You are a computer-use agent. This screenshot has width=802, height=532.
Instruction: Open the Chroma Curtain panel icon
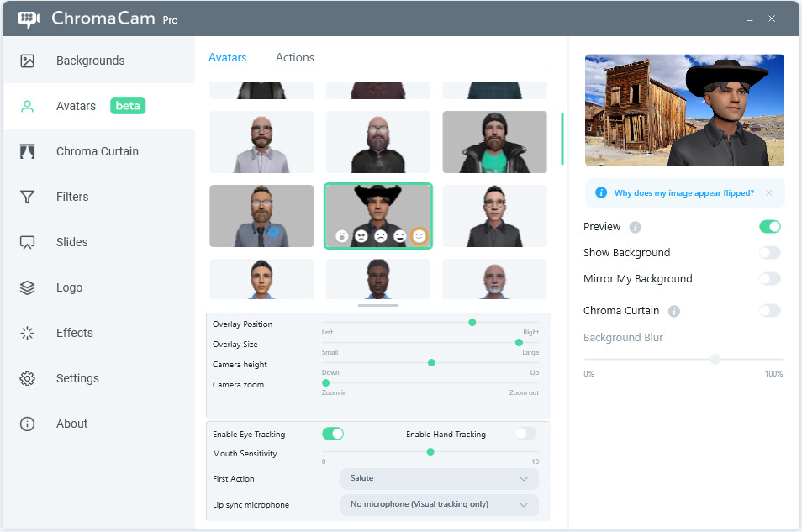click(28, 151)
